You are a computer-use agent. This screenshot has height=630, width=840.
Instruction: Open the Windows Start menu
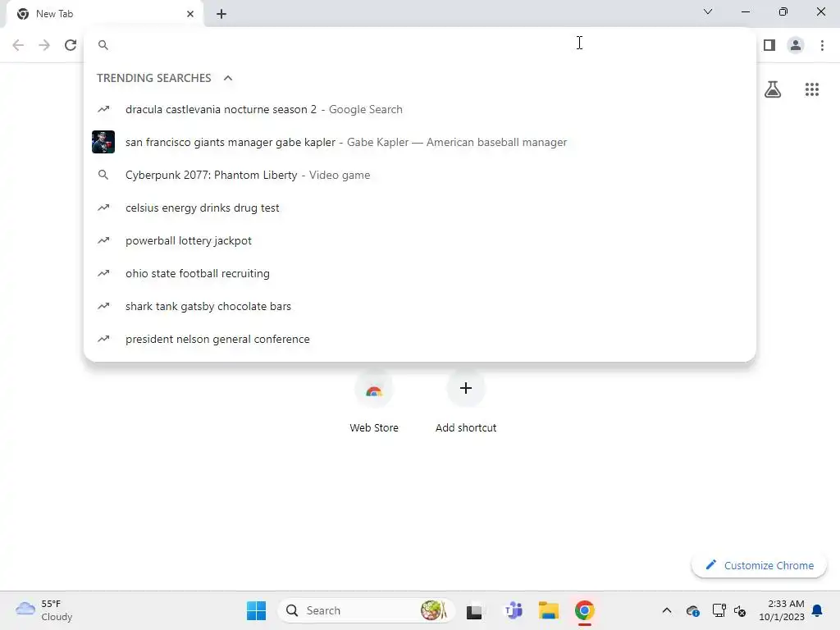[x=256, y=610]
